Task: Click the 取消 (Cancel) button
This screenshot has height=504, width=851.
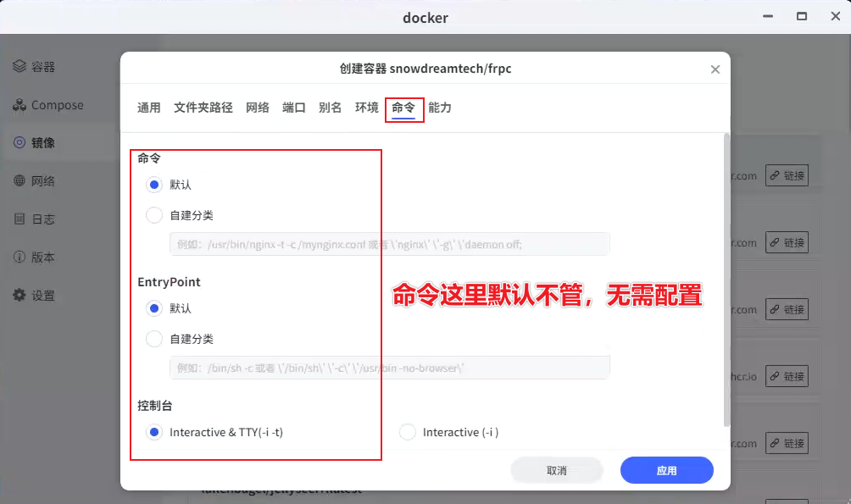Action: (x=557, y=470)
